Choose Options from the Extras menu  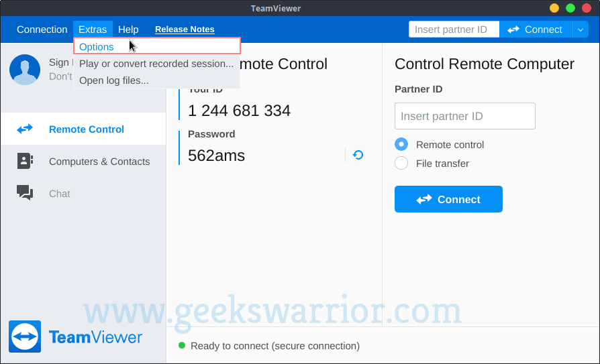point(157,46)
